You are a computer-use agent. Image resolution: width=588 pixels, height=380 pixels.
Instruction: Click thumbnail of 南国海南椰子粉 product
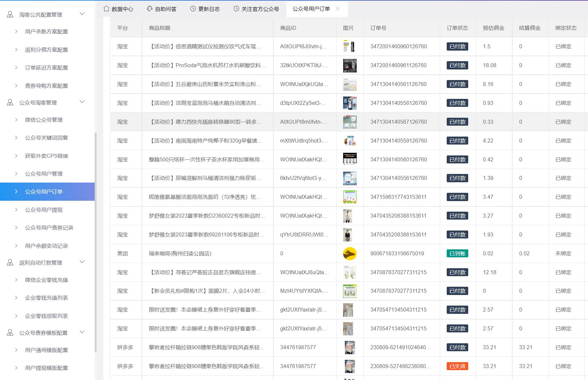click(350, 141)
